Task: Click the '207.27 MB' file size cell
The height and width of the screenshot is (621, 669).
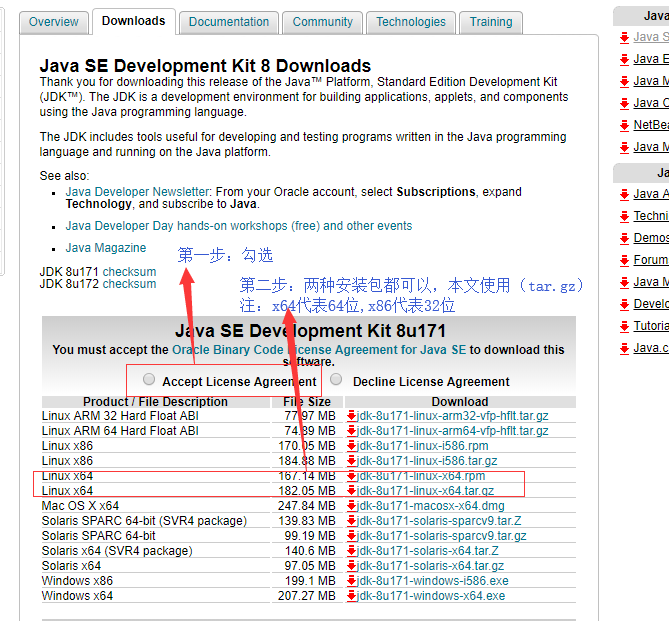Action: [x=307, y=596]
